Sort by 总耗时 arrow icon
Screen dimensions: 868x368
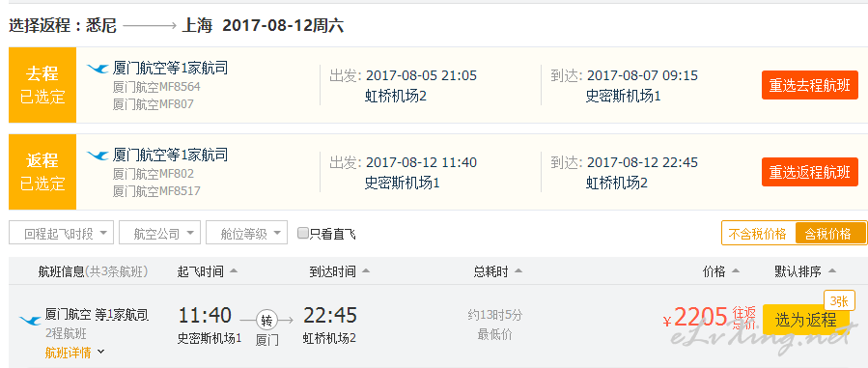[518, 271]
